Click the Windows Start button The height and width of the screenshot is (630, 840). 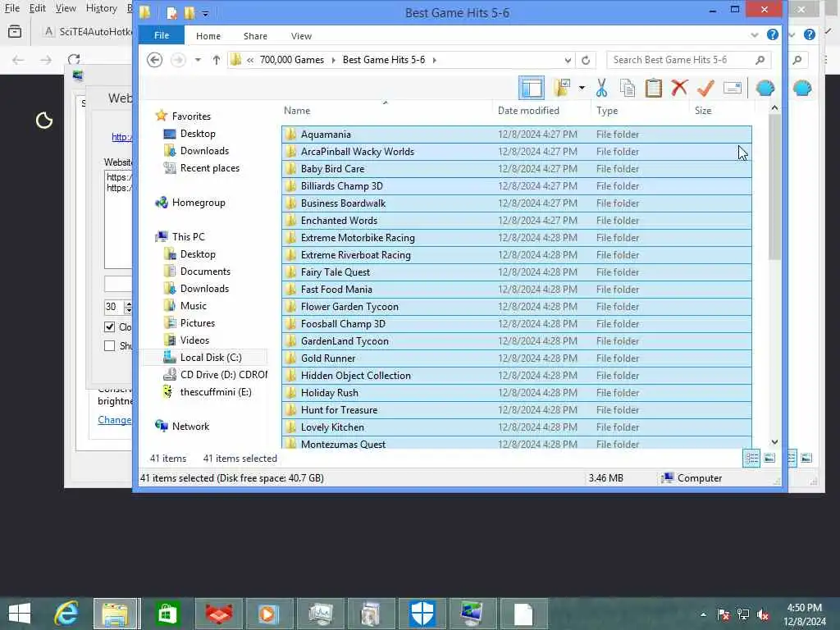[x=20, y=614]
